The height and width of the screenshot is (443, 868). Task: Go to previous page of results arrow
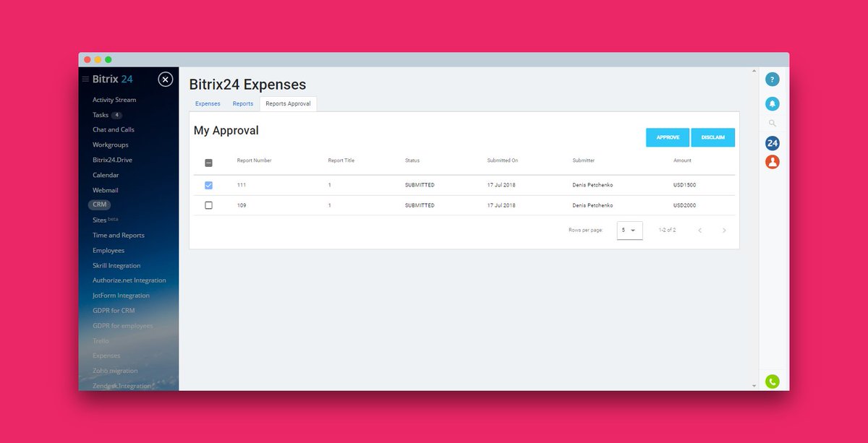[700, 231]
